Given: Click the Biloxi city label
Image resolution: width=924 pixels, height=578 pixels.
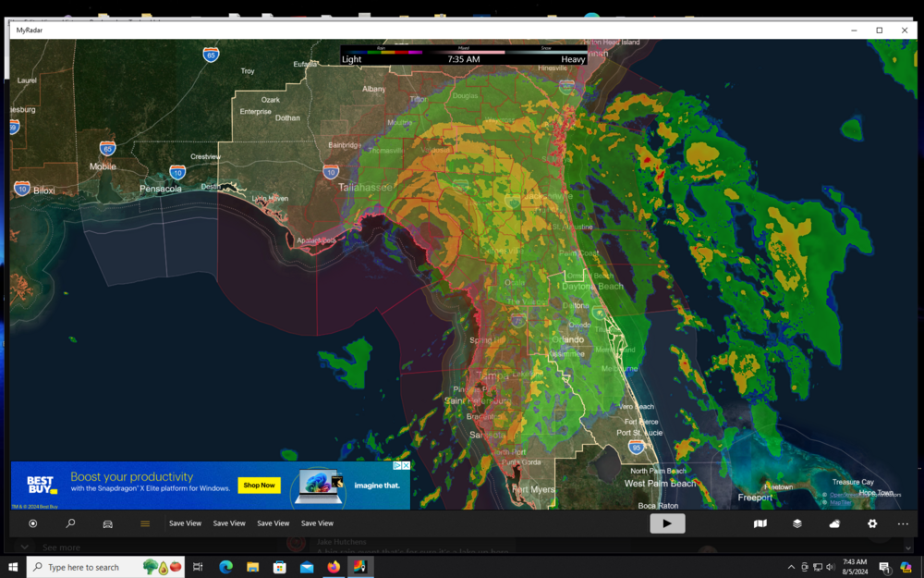Looking at the screenshot, I should [x=44, y=191].
